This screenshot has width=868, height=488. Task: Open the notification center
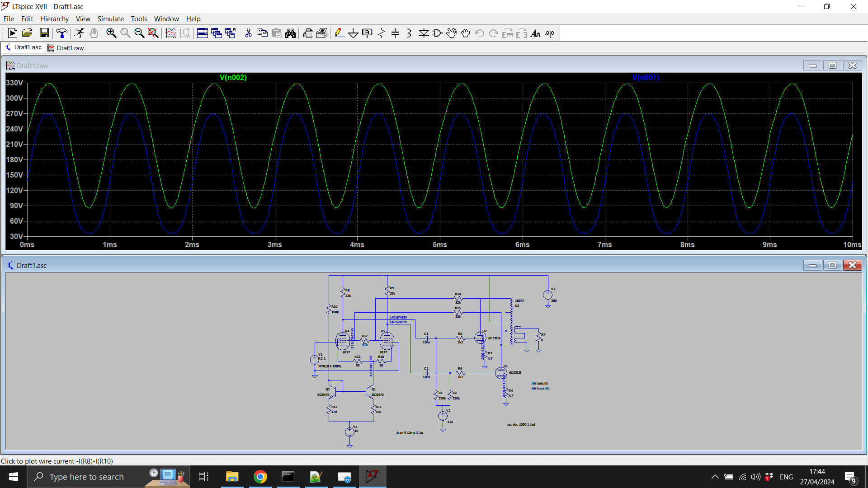tap(850, 477)
